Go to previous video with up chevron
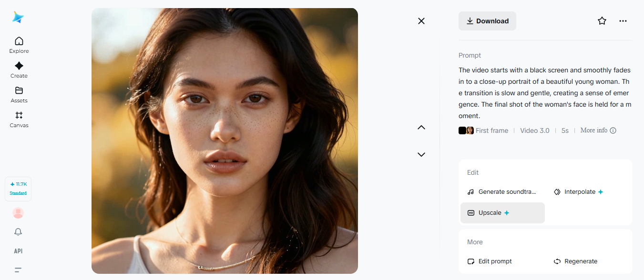Viewport: 644px width, 280px height. click(x=421, y=127)
